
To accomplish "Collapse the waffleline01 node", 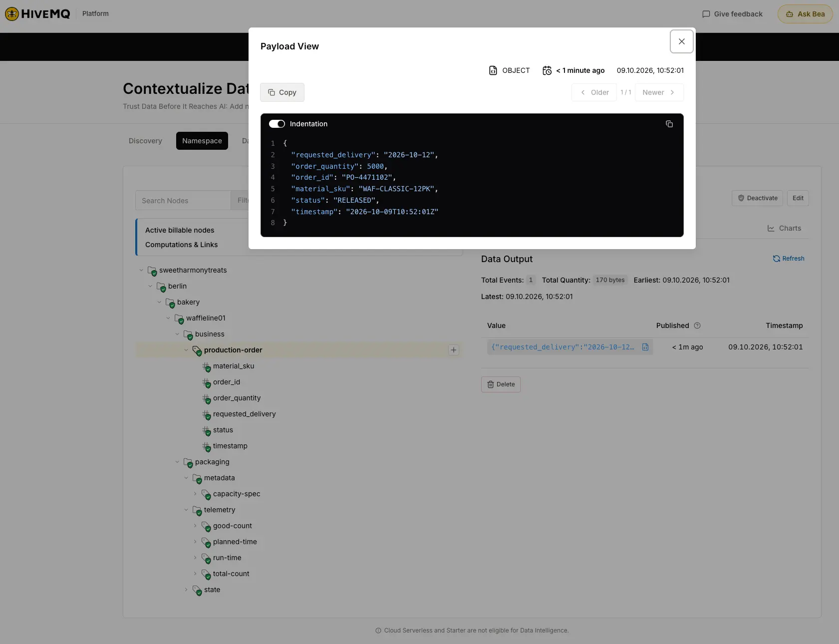I will 168,318.
